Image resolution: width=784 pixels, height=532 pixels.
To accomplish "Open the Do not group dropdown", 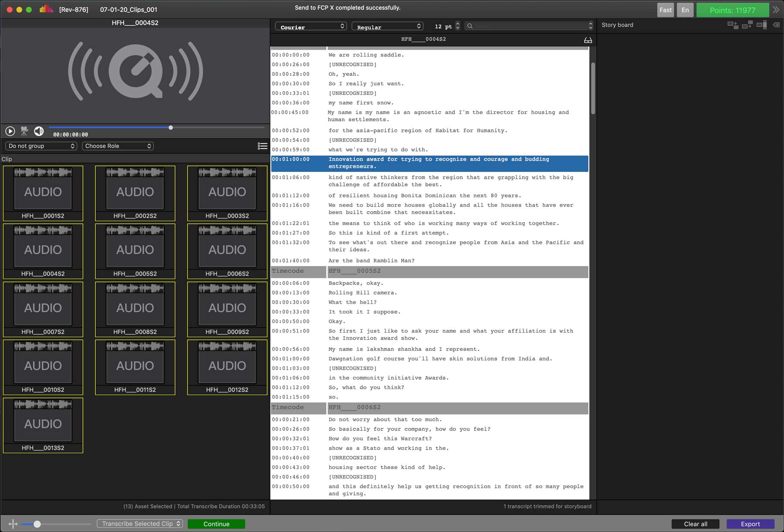I will [41, 146].
